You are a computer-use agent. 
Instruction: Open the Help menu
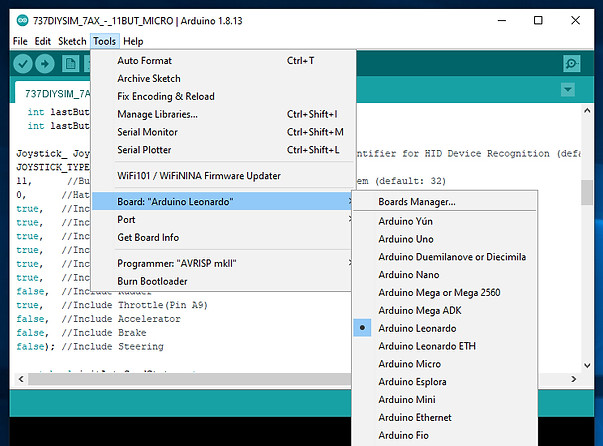[133, 41]
